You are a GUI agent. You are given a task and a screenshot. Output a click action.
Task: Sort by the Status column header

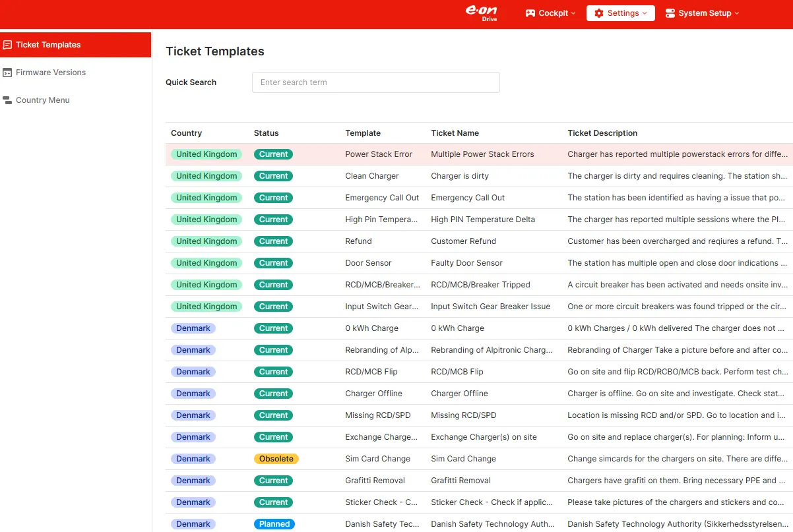coord(267,133)
